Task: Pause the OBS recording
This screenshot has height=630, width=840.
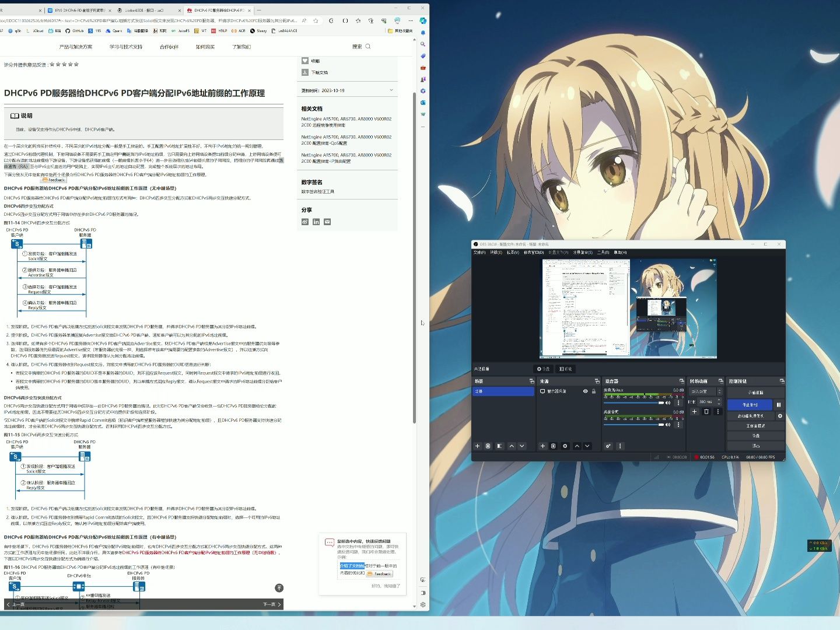Action: (779, 405)
